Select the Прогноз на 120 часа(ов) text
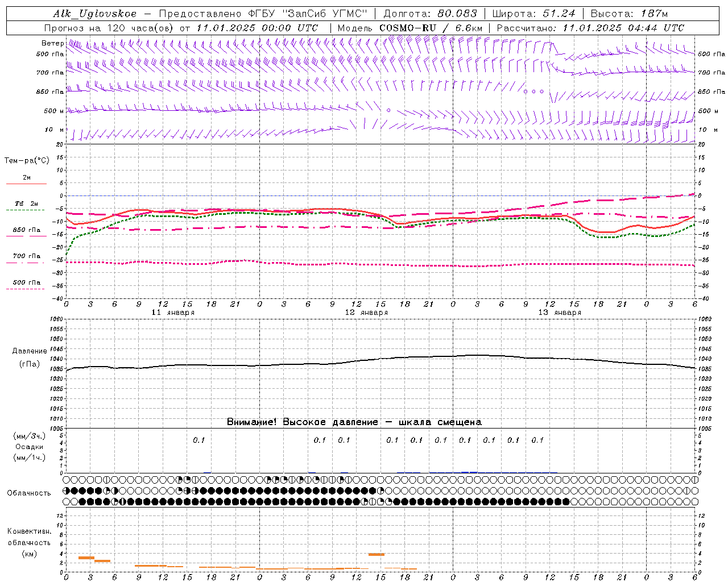 [x=109, y=28]
